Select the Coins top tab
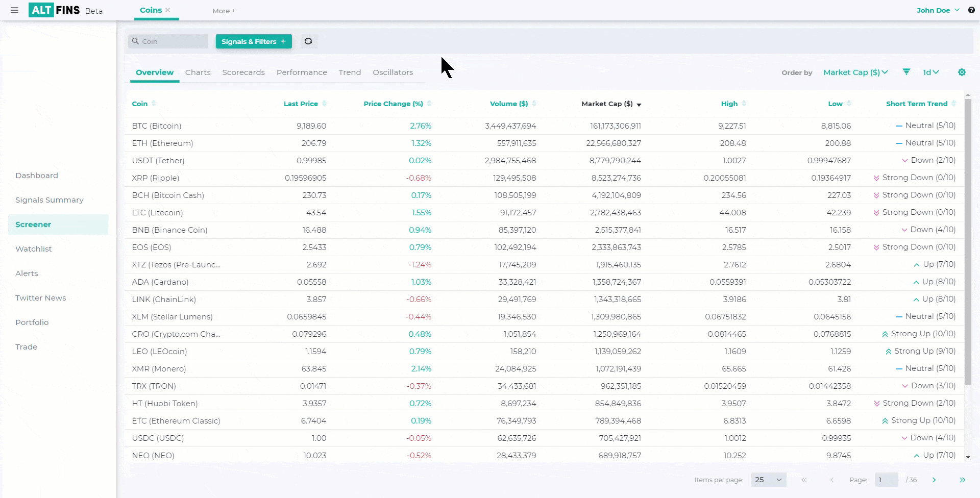This screenshot has height=498, width=980. pos(151,10)
